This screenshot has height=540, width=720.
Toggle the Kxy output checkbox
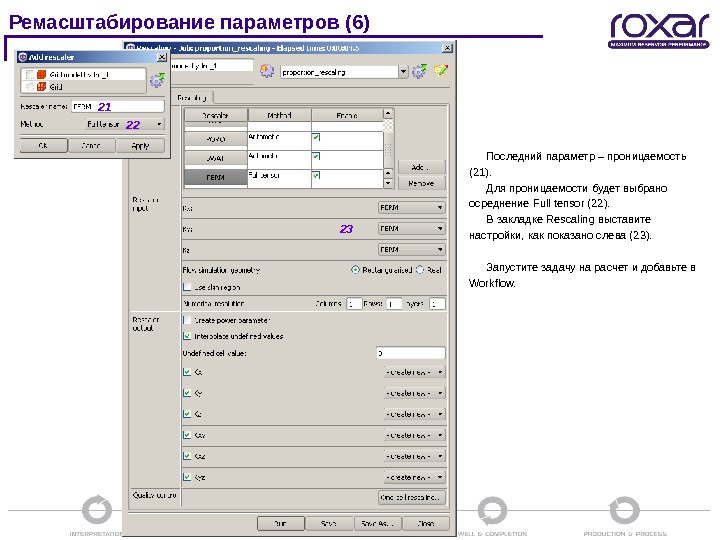[187, 435]
